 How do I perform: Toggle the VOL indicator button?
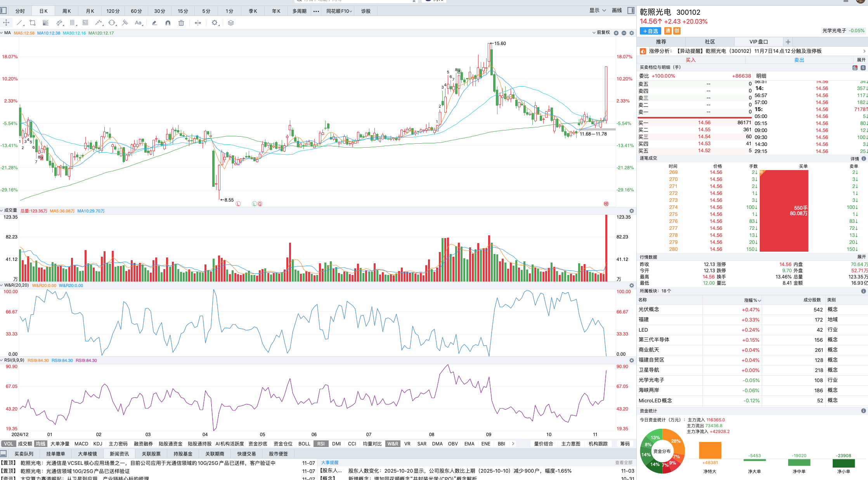[9, 443]
